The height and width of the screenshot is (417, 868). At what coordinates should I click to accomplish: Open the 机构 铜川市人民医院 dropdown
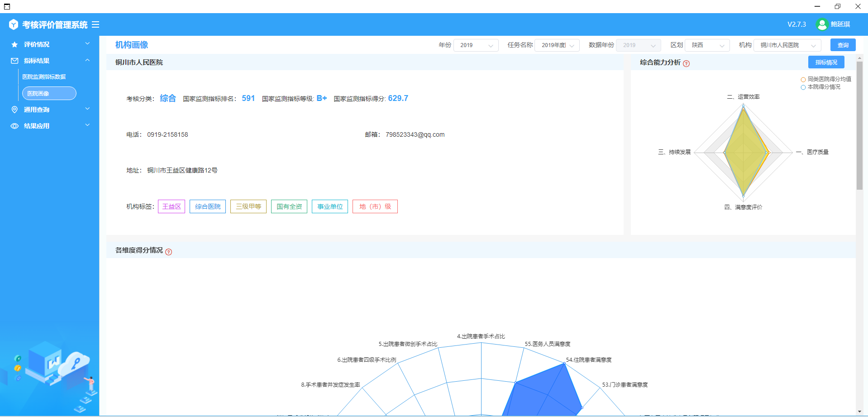pos(787,45)
